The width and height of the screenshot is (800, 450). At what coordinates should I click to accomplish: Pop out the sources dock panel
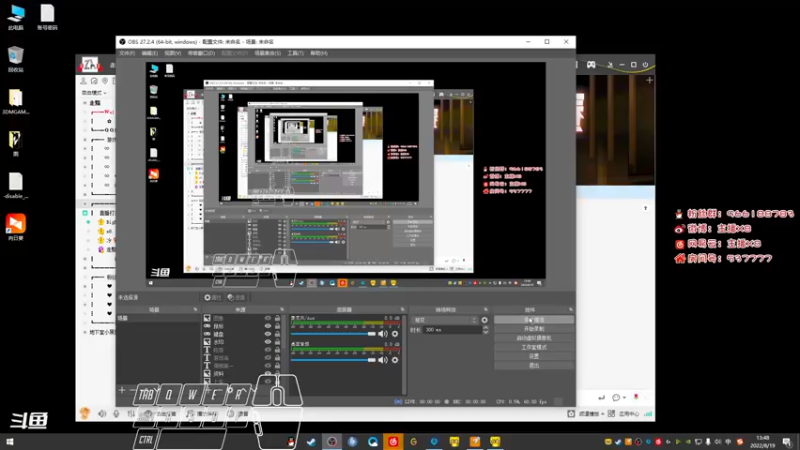click(x=282, y=310)
